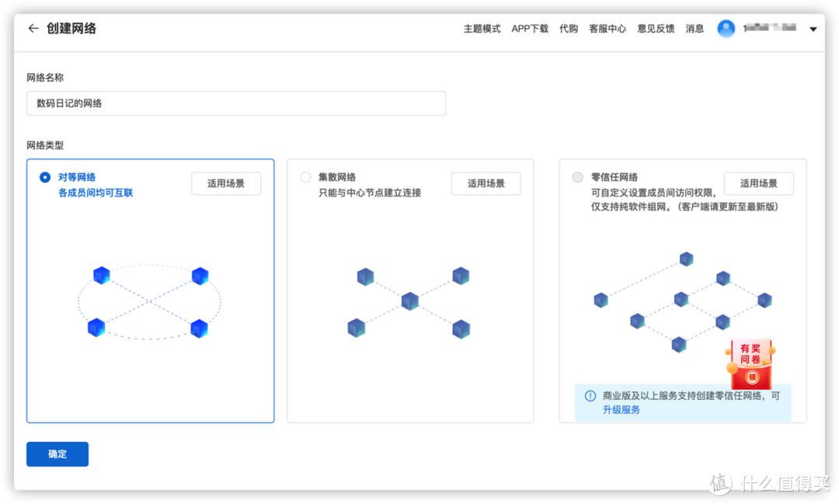This screenshot has height=504, width=839.
Task: Click the back arrow beside 创建网络
Action: (x=33, y=29)
